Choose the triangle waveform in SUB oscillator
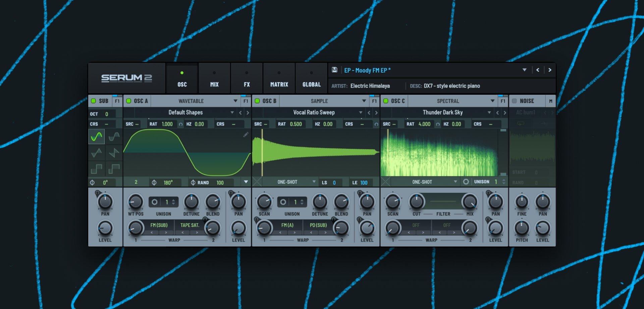Viewport: 644px width, 309px height. [97, 153]
